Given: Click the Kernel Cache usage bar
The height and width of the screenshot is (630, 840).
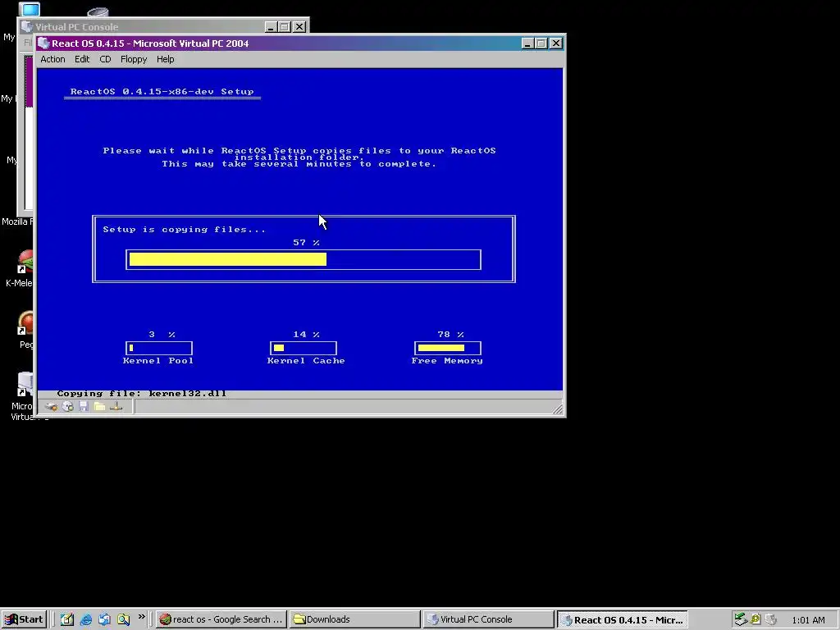Looking at the screenshot, I should 304,348.
